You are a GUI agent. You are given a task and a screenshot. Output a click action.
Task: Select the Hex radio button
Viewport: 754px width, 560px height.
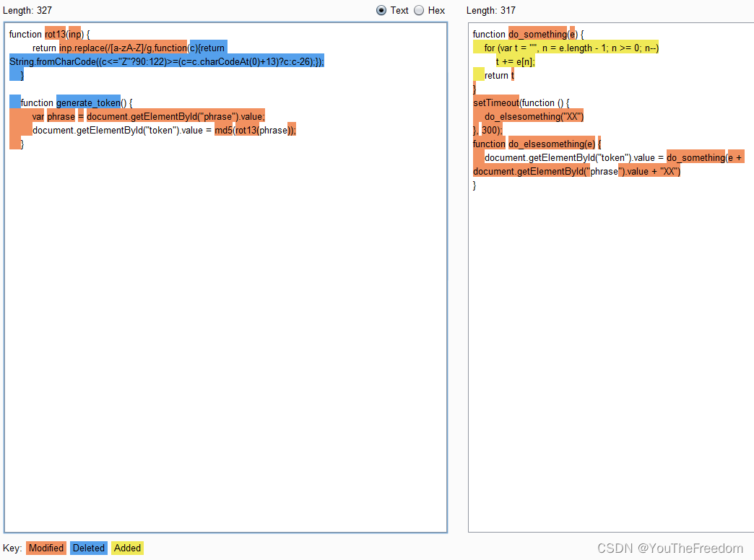[420, 10]
